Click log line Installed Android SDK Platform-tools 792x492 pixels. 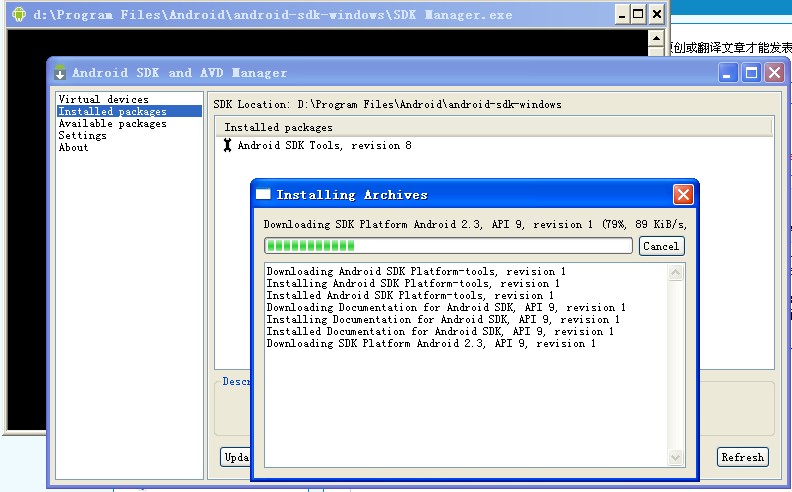point(410,296)
